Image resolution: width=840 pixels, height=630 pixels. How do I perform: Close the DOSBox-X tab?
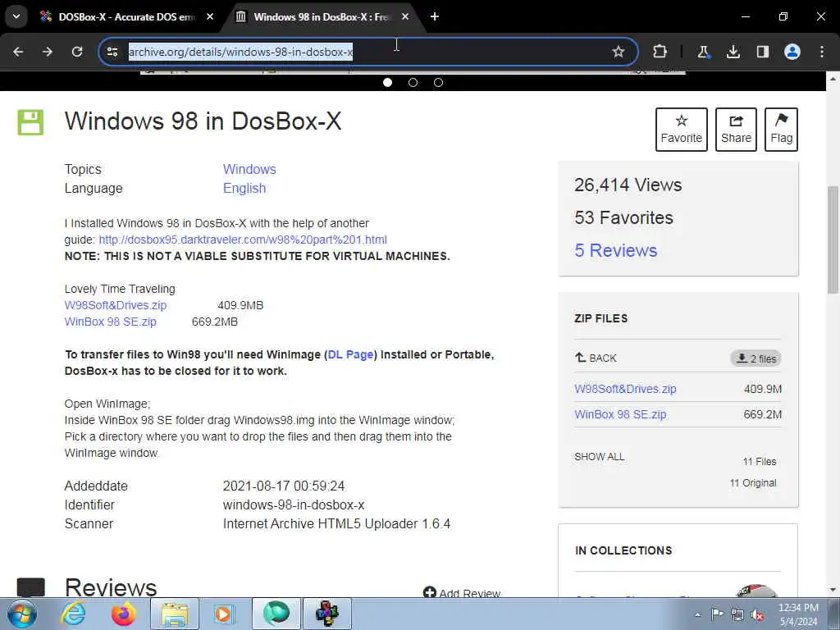(210, 17)
